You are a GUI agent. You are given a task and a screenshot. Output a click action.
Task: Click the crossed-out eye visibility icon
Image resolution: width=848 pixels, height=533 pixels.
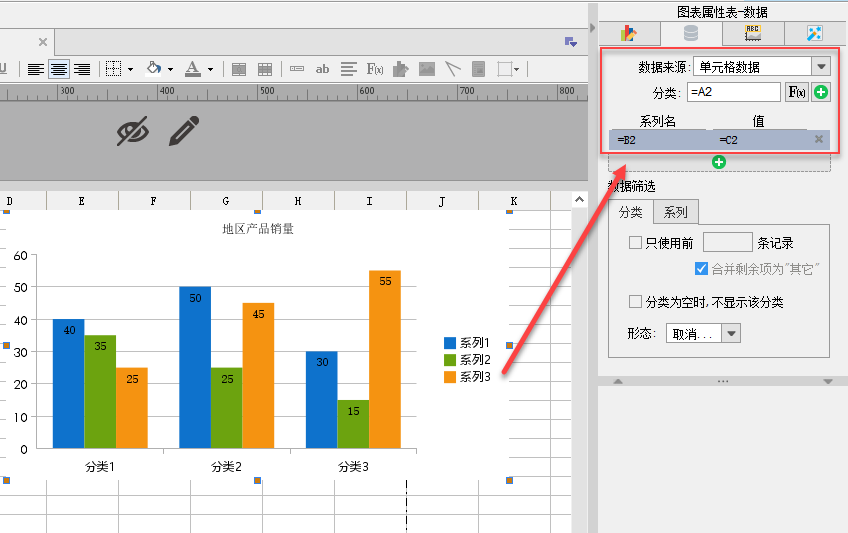click(x=133, y=131)
